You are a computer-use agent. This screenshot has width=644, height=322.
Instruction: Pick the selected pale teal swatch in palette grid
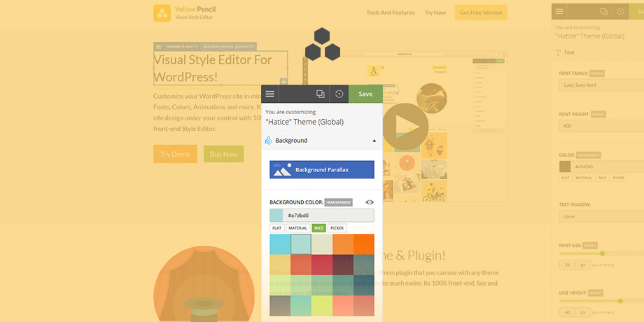click(301, 244)
